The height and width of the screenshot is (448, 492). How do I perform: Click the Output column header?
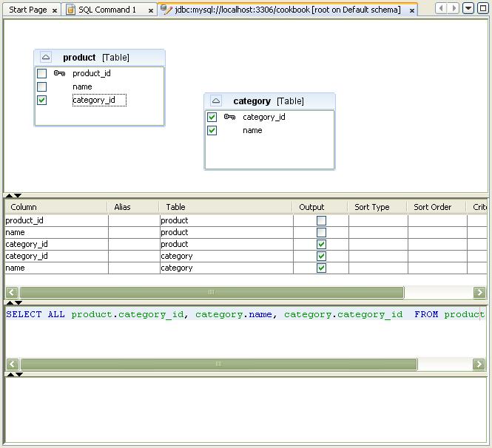coord(320,207)
